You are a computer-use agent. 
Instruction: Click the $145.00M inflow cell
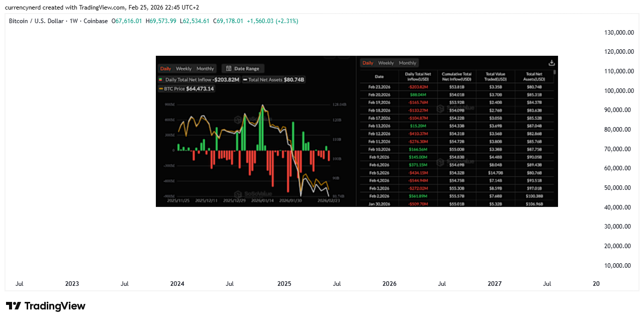click(x=418, y=157)
